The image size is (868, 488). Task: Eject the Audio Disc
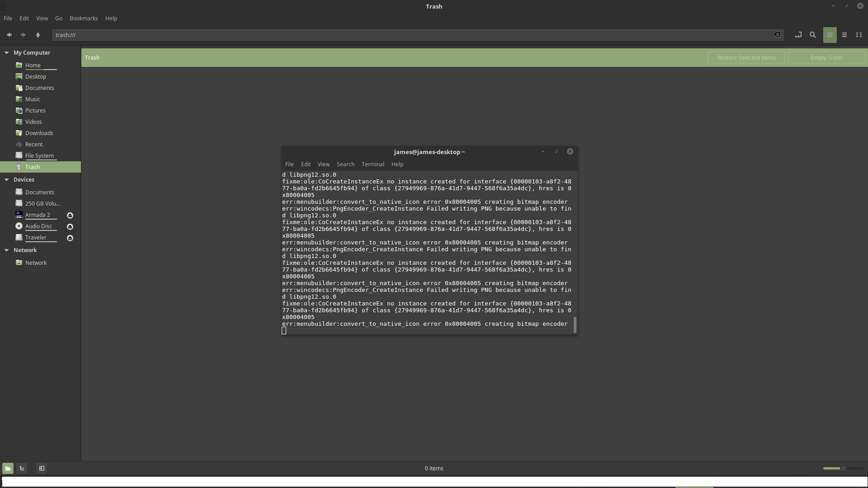[70, 226]
